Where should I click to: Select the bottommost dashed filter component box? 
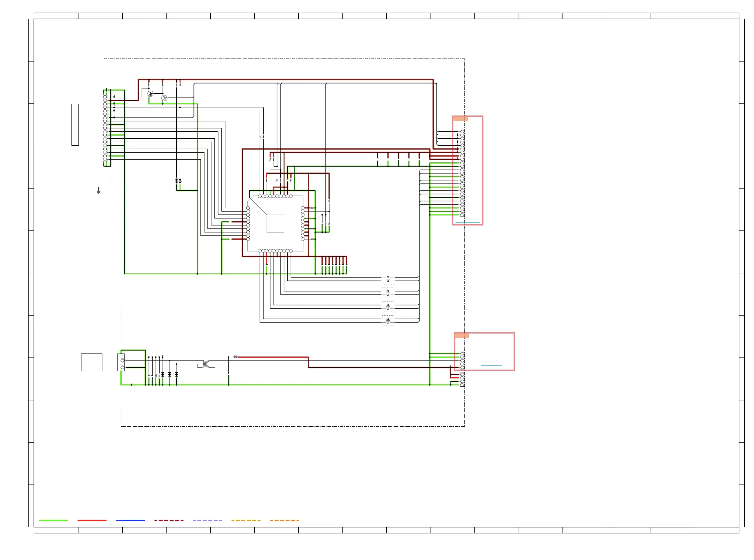pyautogui.click(x=388, y=320)
